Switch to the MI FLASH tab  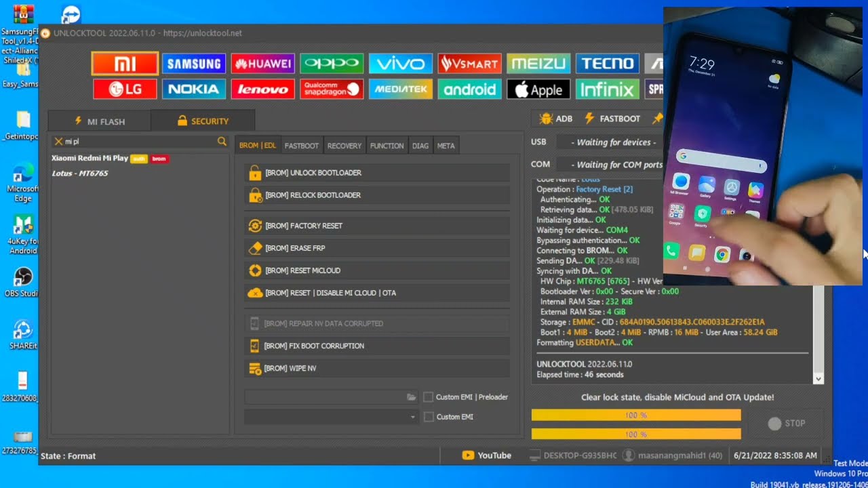100,121
